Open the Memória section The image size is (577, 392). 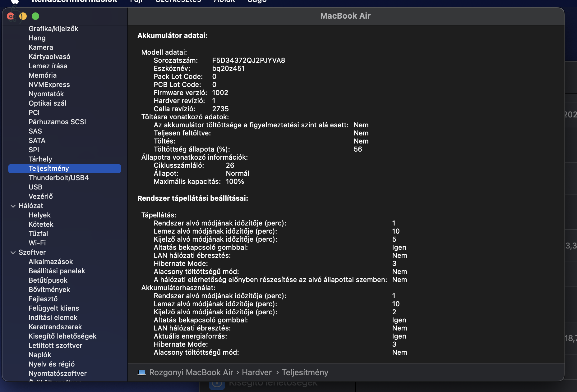point(43,75)
